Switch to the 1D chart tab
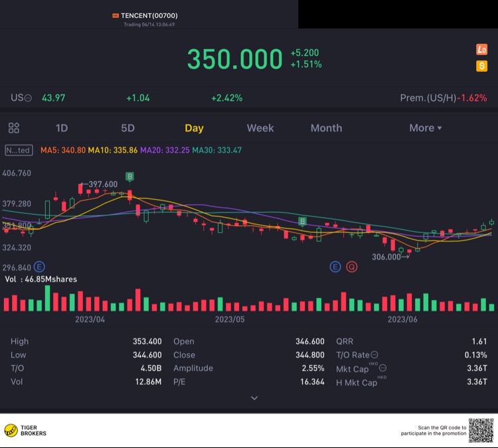Image resolution: width=498 pixels, height=448 pixels. [62, 128]
